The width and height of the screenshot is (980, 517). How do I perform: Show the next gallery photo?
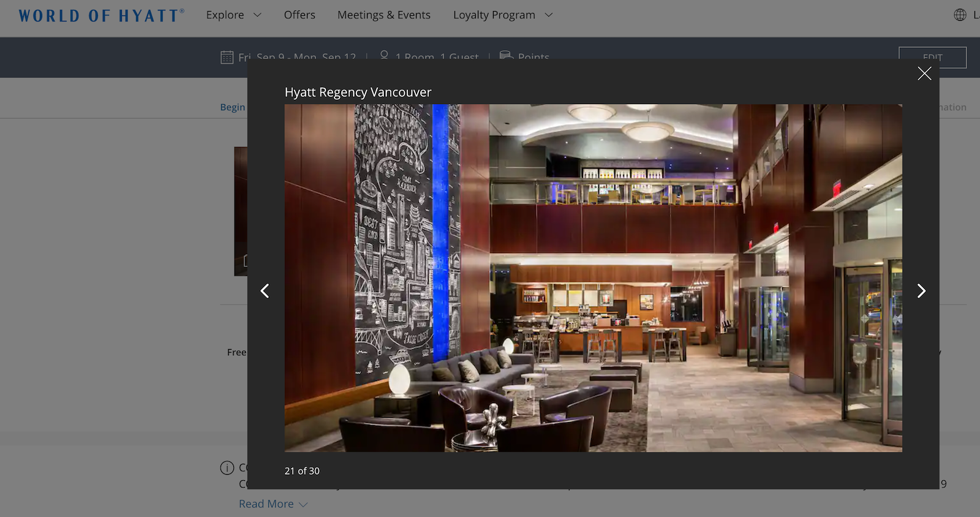coord(921,291)
